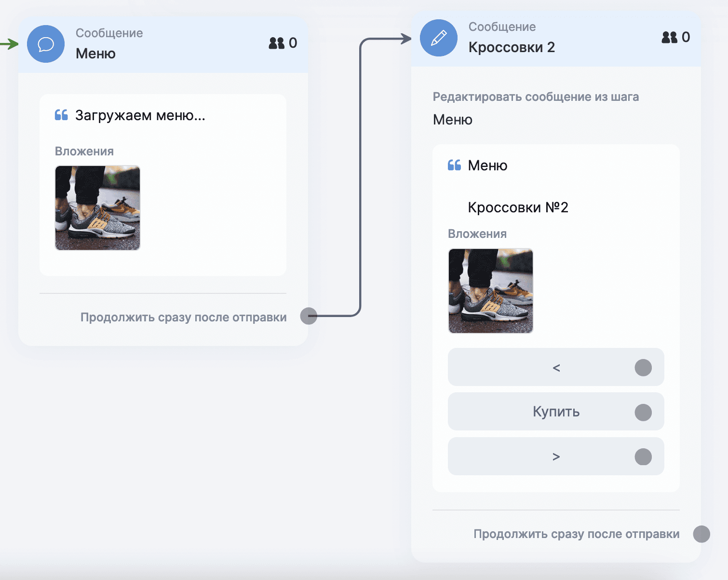Open sneaker attachment thumbnail in Меню block

click(x=97, y=208)
